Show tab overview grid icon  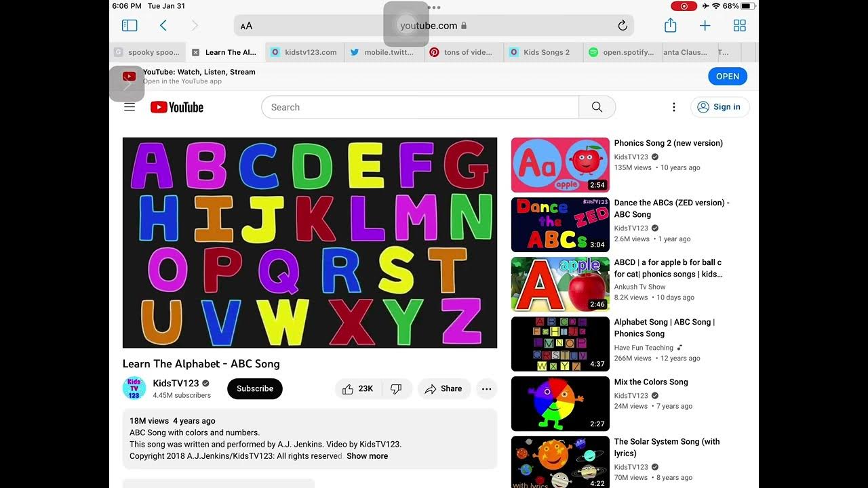740,26
